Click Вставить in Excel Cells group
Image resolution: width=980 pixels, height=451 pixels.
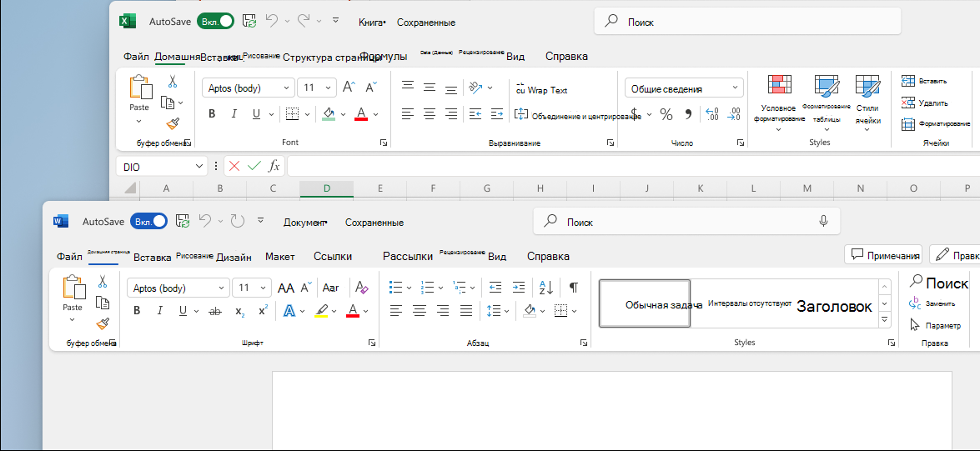tap(924, 81)
